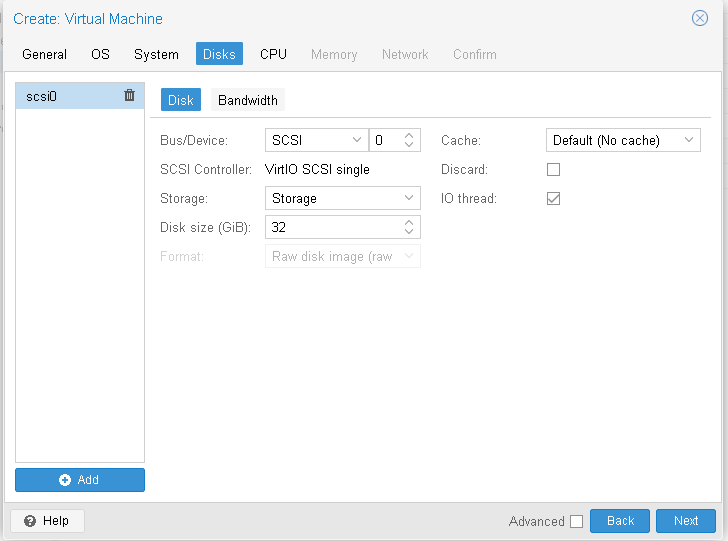
Task: Decrease the device number stepper
Action: (x=409, y=145)
